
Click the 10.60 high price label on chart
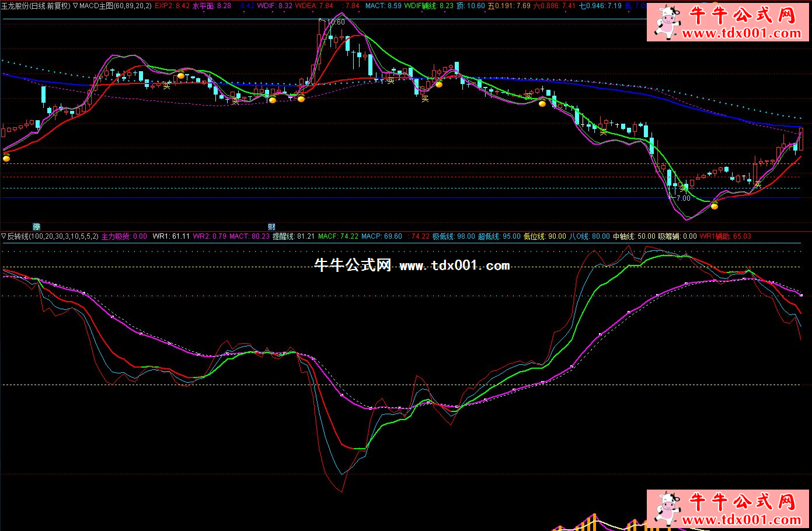point(336,22)
